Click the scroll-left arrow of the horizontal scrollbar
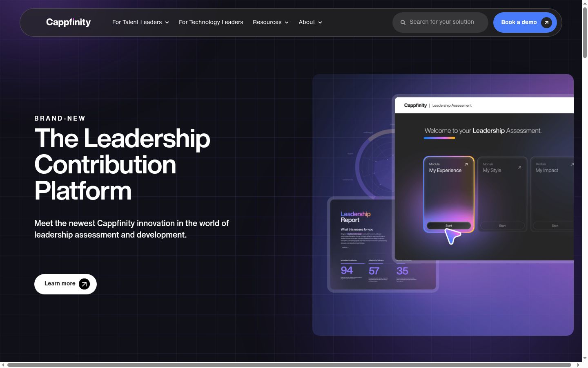 [3, 365]
